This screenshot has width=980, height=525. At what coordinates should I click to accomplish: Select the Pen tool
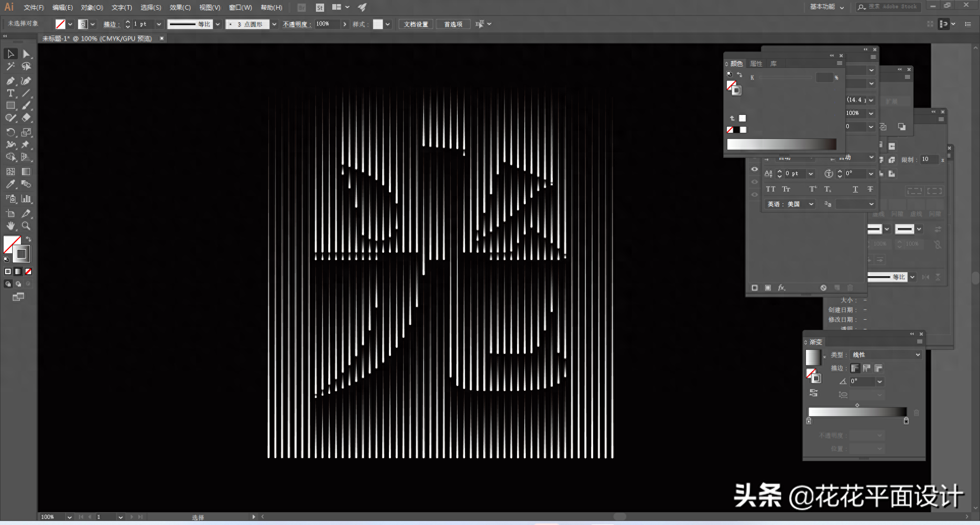coord(10,81)
